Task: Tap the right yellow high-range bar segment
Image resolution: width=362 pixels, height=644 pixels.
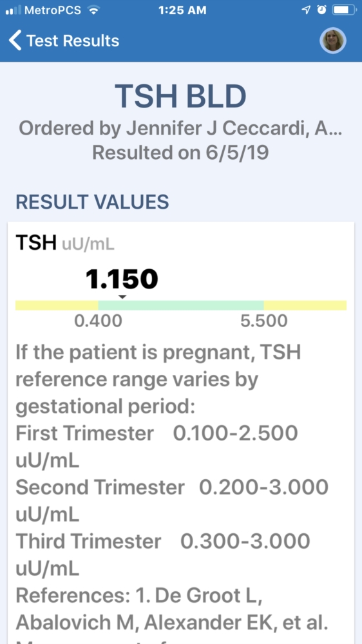Action: (x=305, y=305)
